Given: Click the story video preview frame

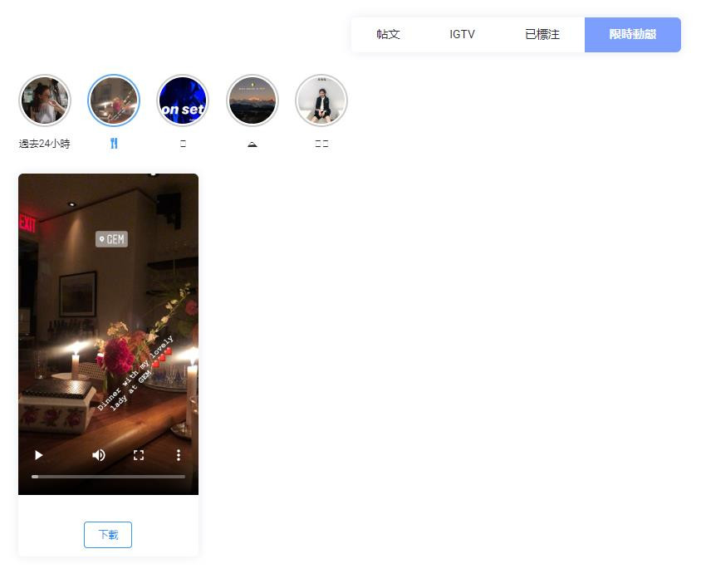Looking at the screenshot, I should (x=108, y=334).
